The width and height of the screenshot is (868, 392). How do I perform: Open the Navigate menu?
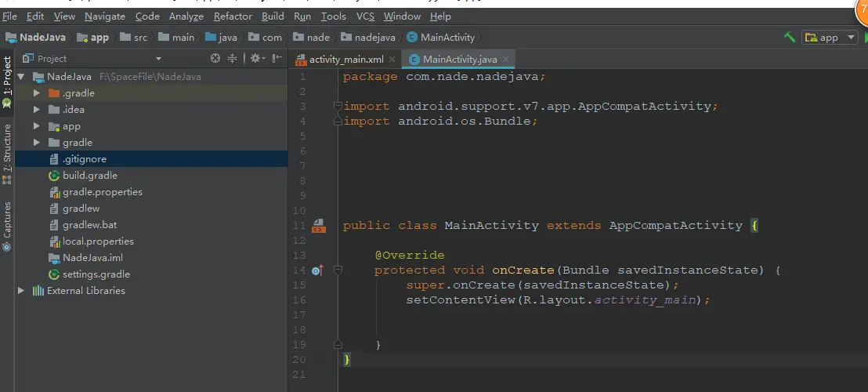pyautogui.click(x=105, y=16)
